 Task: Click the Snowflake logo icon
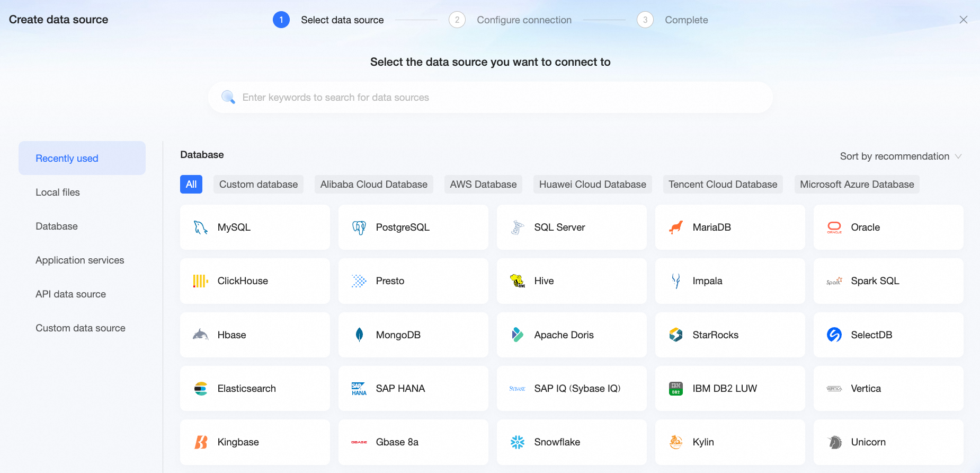click(518, 442)
